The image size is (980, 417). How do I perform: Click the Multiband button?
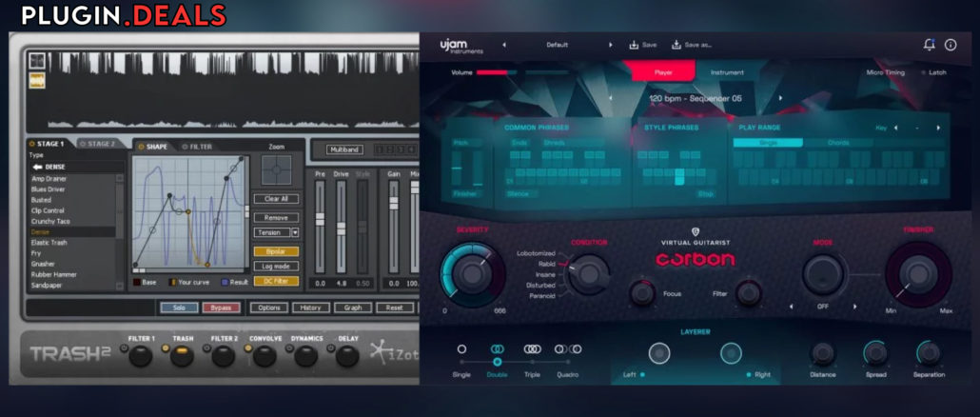(345, 149)
